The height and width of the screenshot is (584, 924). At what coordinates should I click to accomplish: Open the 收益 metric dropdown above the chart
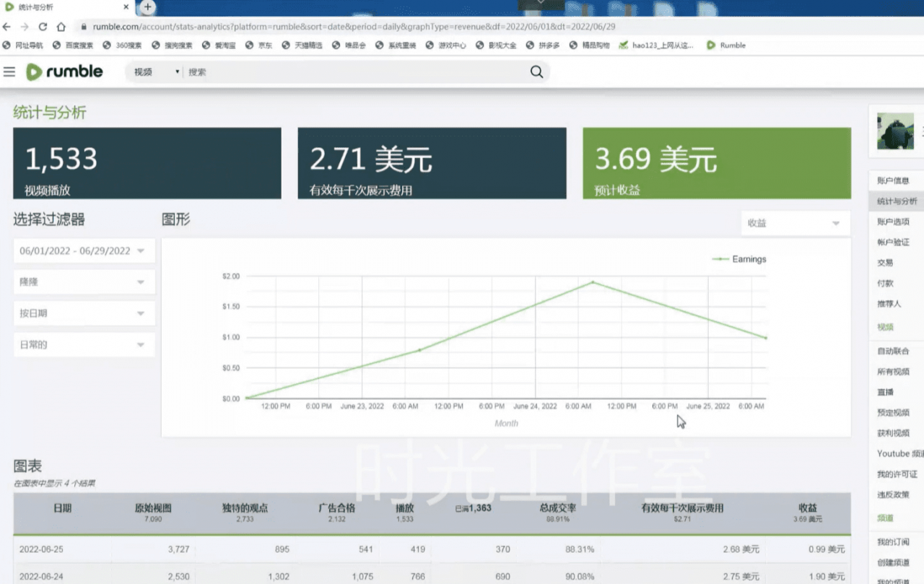794,223
